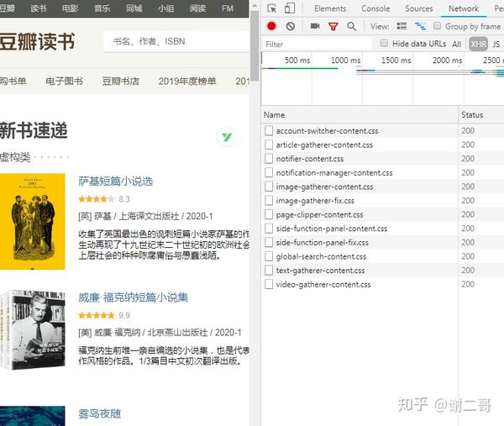
Task: Open 同城 in Douban top navigation
Action: [x=134, y=8]
